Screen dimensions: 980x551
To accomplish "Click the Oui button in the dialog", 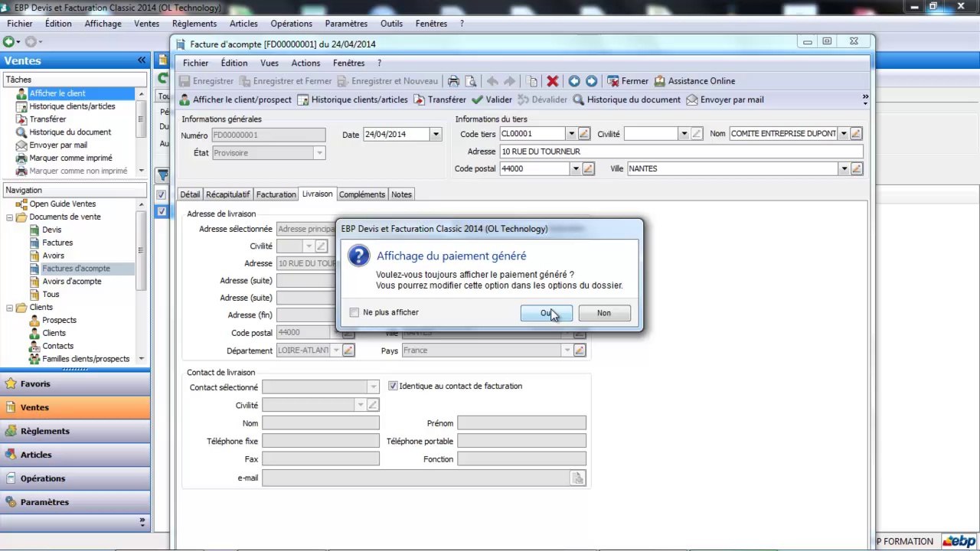I will click(x=546, y=313).
